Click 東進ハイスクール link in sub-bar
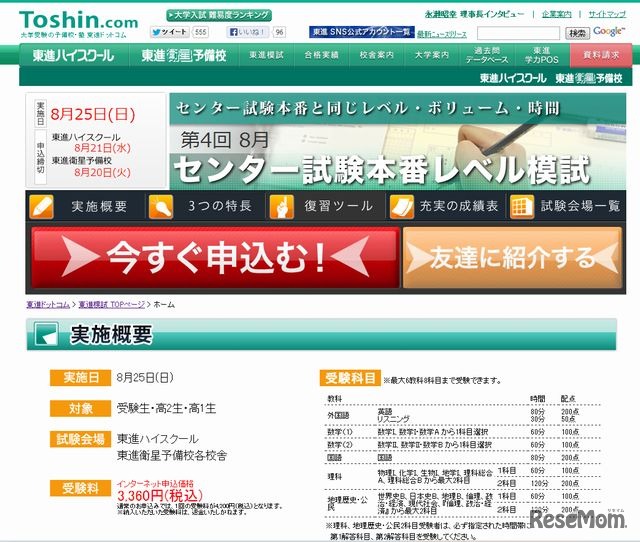640x542 pixels. click(513, 78)
